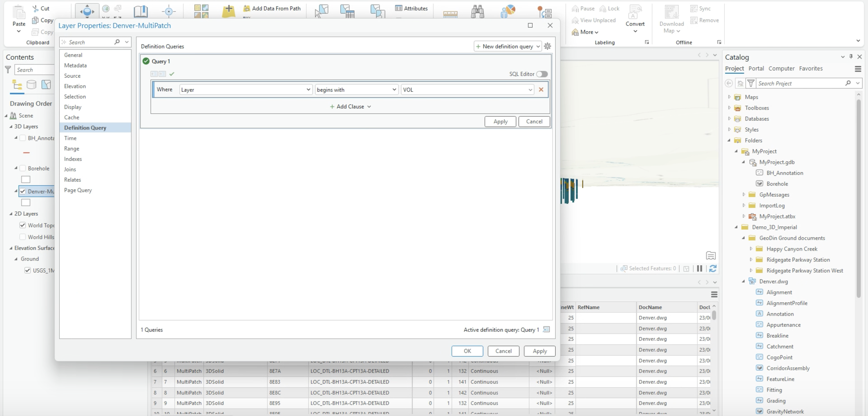The image size is (868, 416).
Task: Click the New definition query button
Action: click(508, 46)
